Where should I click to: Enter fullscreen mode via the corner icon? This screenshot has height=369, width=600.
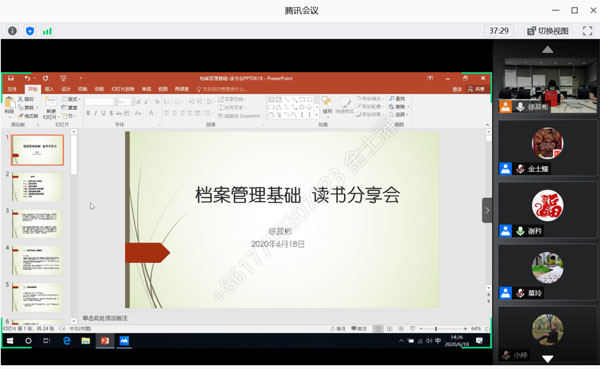587,31
